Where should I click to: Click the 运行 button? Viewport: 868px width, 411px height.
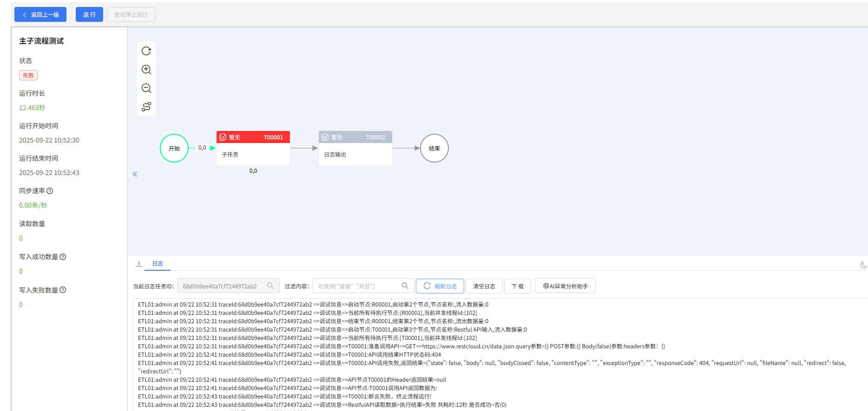point(89,14)
